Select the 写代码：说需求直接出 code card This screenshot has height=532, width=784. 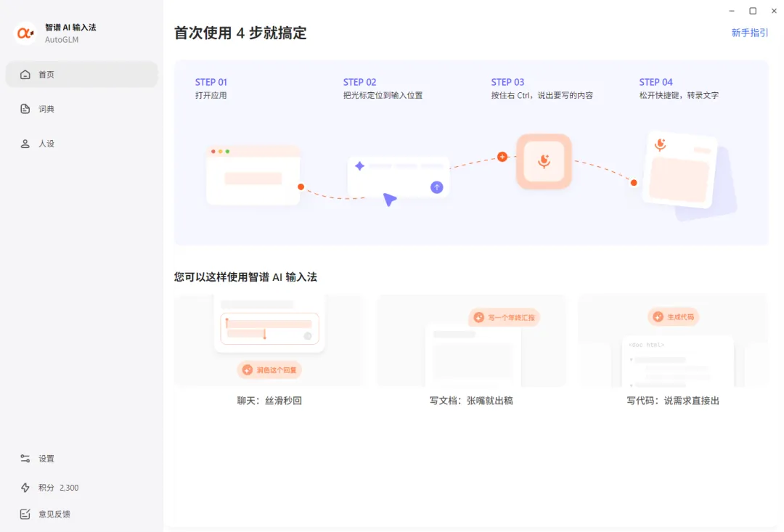coord(673,350)
